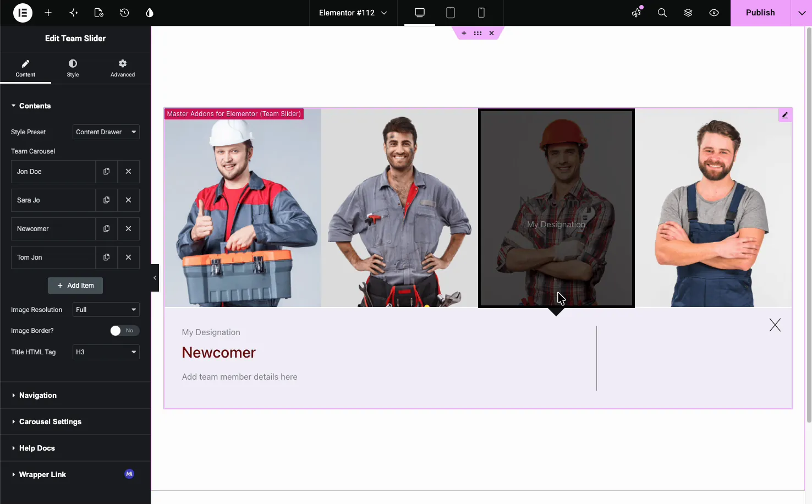Click the section drag handle dots icon
The image size is (812, 504).
(478, 33)
